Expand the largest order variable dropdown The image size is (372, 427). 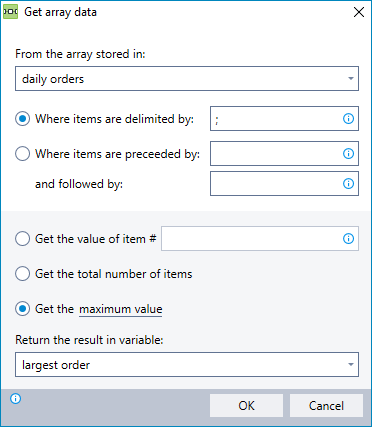187,365
